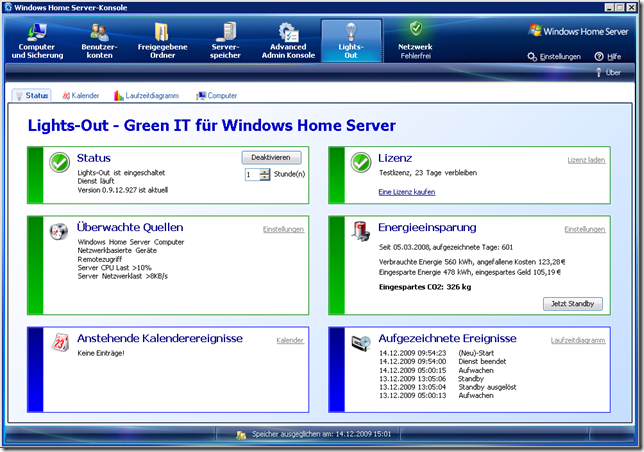This screenshot has width=644, height=452.
Task: Click Dienst läuft status line
Action: point(96,181)
